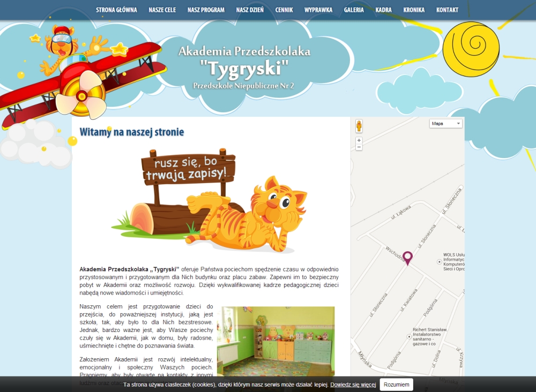Open NASZ PROGRAM in navigation
The image size is (536, 392).
coord(206,10)
